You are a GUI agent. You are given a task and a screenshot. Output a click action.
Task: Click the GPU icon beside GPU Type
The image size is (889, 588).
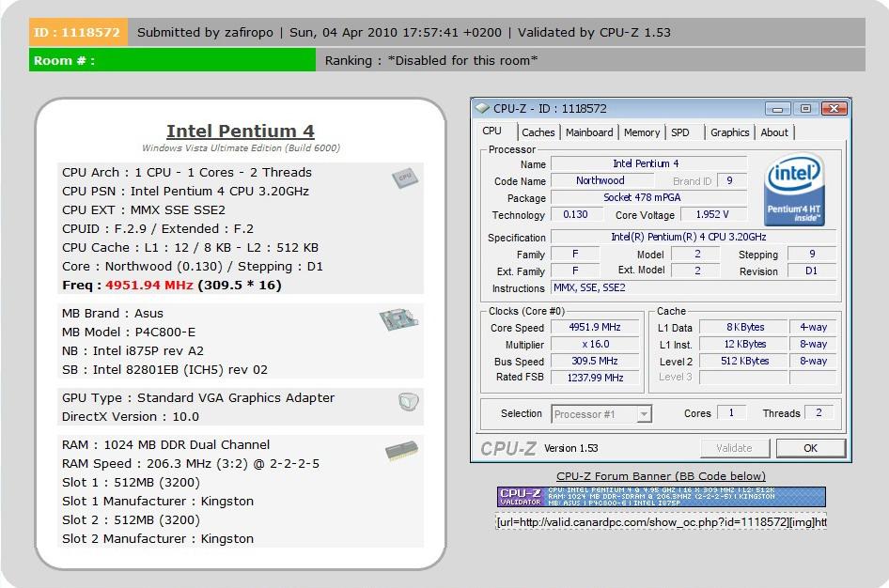[x=408, y=402]
